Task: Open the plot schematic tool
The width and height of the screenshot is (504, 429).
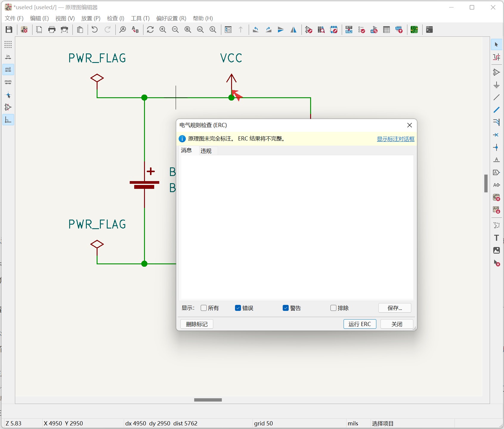Action: [64, 30]
